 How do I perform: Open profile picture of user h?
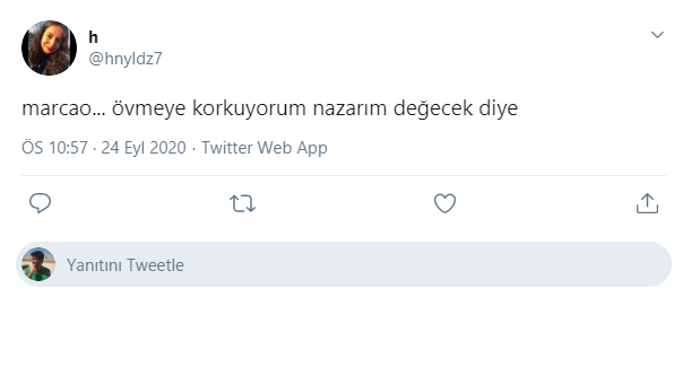[x=49, y=48]
